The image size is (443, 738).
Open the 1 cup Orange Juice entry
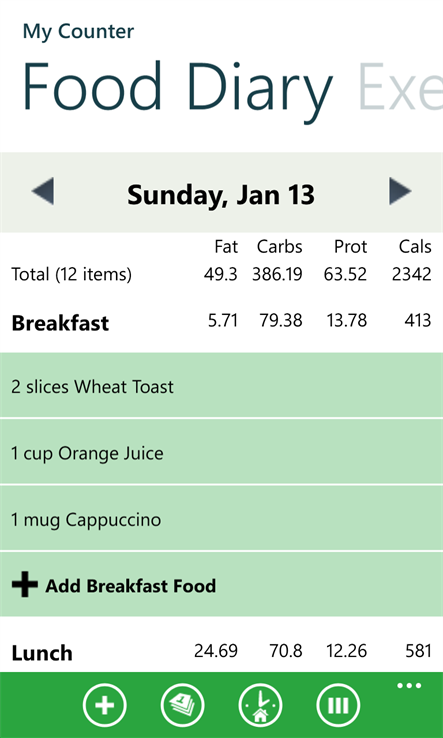click(x=221, y=453)
